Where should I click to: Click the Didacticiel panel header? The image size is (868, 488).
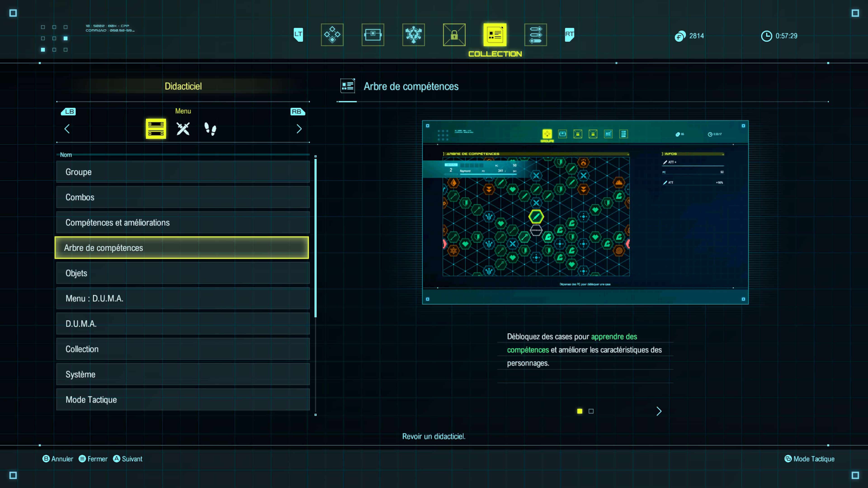[183, 86]
